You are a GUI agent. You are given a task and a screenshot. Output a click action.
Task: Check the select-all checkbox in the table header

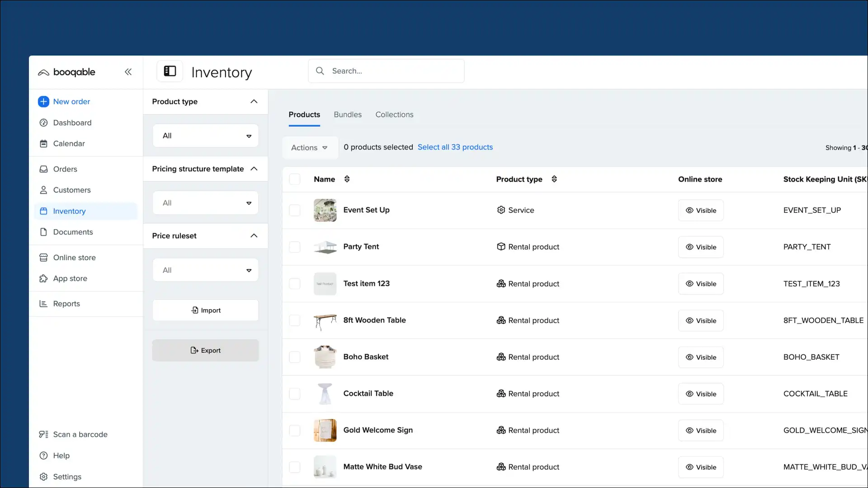(294, 179)
